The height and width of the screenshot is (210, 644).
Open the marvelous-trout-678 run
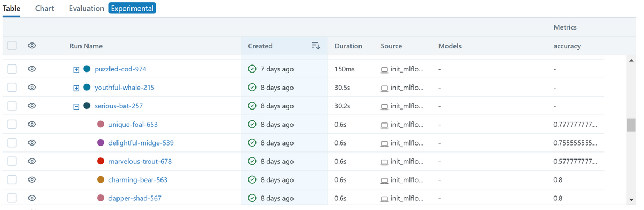(x=140, y=161)
